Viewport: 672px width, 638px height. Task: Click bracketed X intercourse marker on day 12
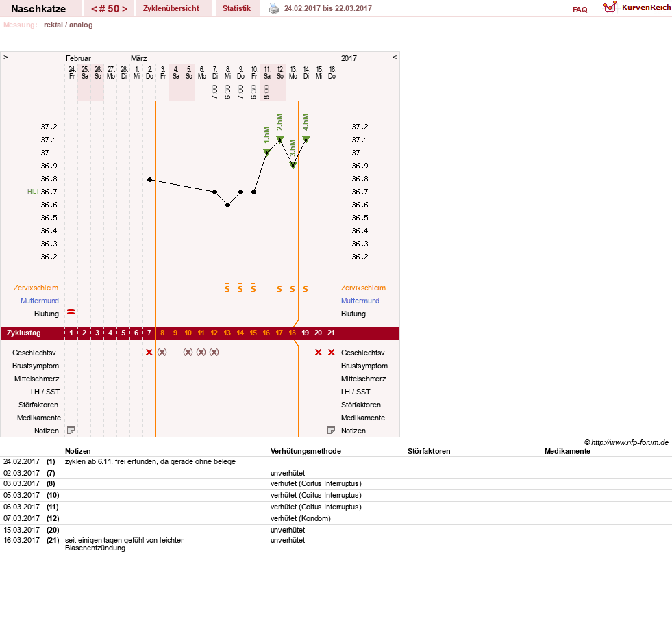(214, 353)
